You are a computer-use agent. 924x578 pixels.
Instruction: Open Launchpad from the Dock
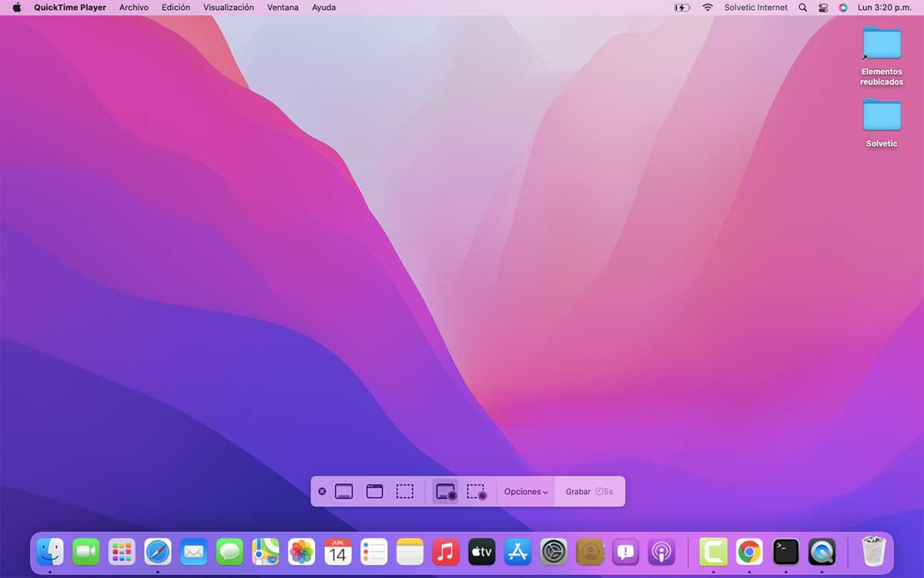pyautogui.click(x=122, y=552)
